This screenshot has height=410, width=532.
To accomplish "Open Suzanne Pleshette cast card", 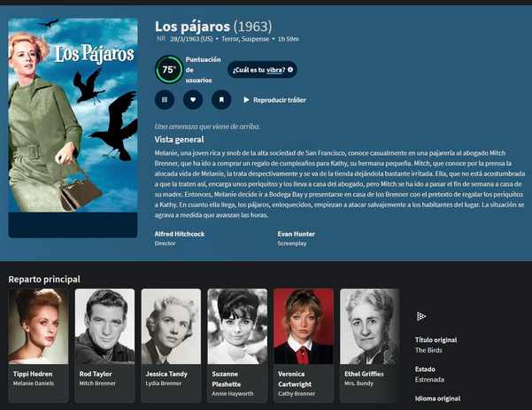I will 237,345.
